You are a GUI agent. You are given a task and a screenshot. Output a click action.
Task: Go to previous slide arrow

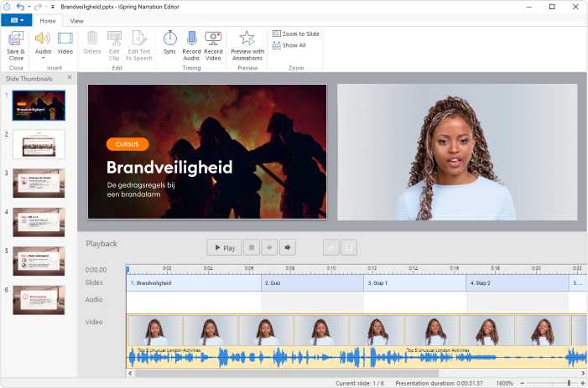click(x=269, y=247)
